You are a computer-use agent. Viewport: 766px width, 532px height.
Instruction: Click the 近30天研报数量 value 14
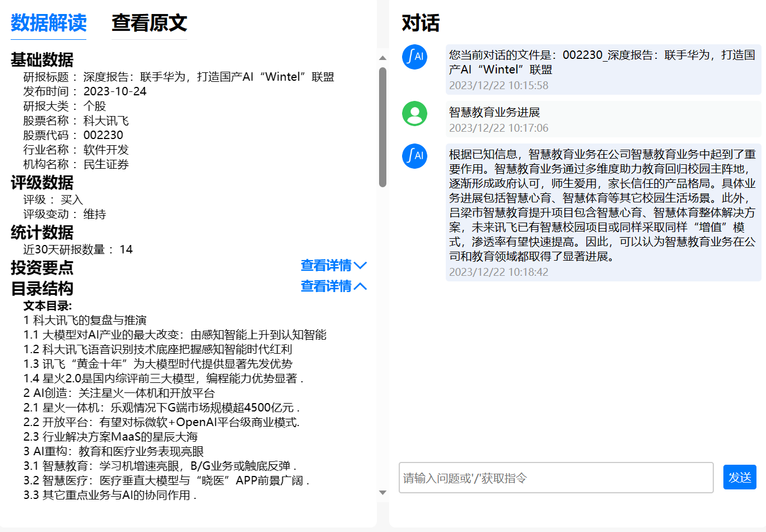tap(126, 249)
